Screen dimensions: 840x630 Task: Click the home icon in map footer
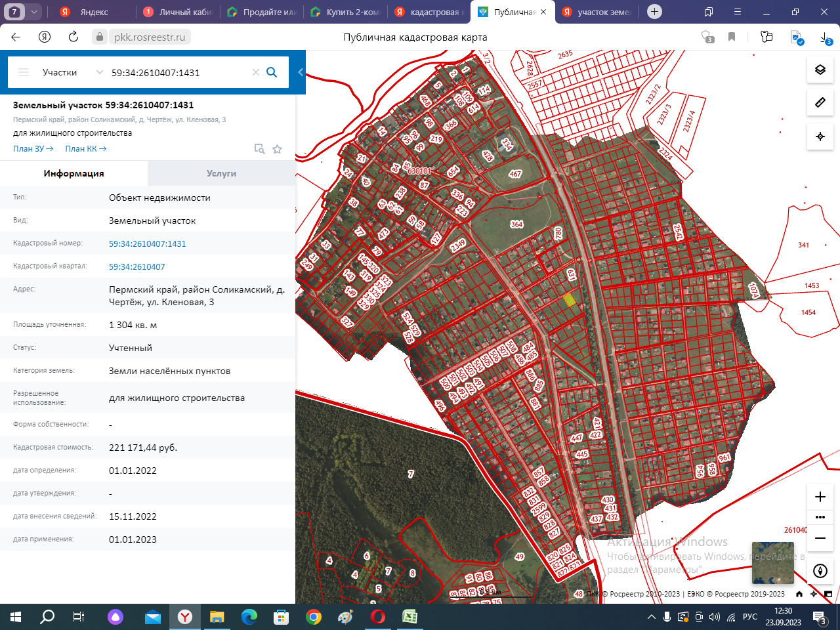click(799, 594)
